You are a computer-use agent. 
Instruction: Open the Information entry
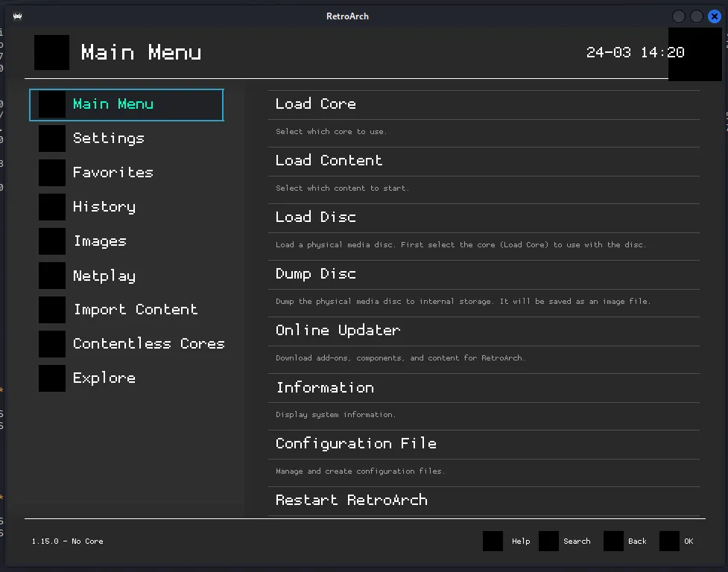coord(325,387)
